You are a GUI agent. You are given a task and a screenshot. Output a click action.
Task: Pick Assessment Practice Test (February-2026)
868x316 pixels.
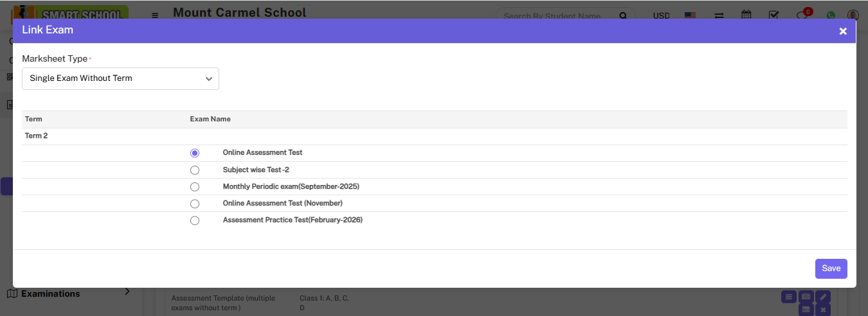point(195,220)
